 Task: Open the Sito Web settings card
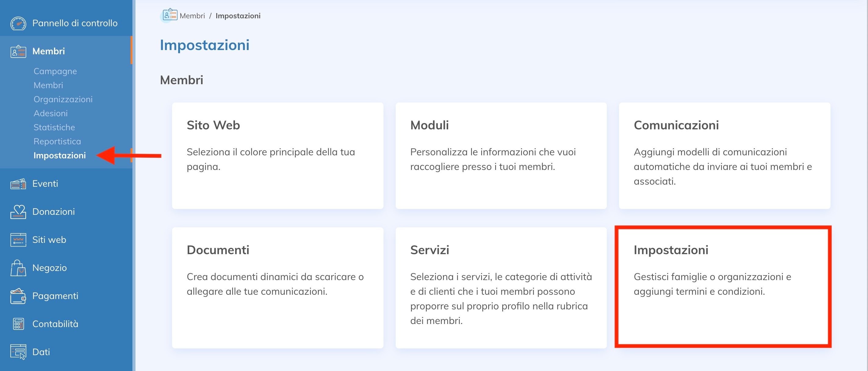[x=278, y=156]
